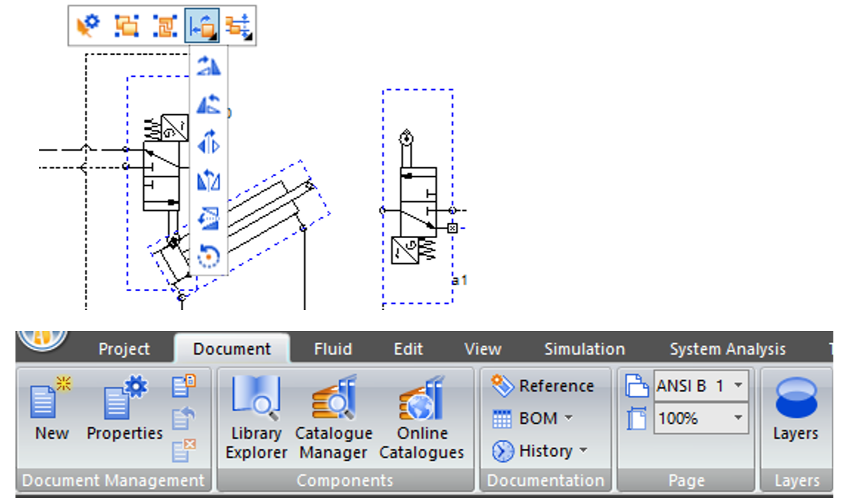The image size is (845, 504).
Task: Click the Group selection icon in floating toolbar
Action: (127, 26)
